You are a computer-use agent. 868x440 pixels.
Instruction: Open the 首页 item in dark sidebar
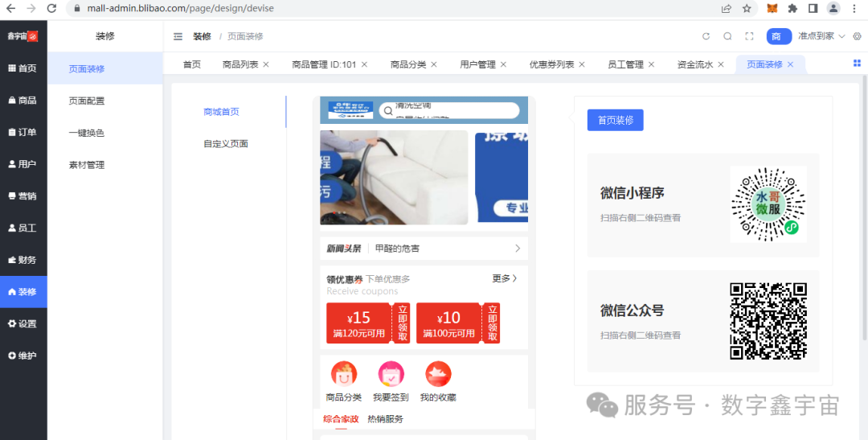coord(23,68)
